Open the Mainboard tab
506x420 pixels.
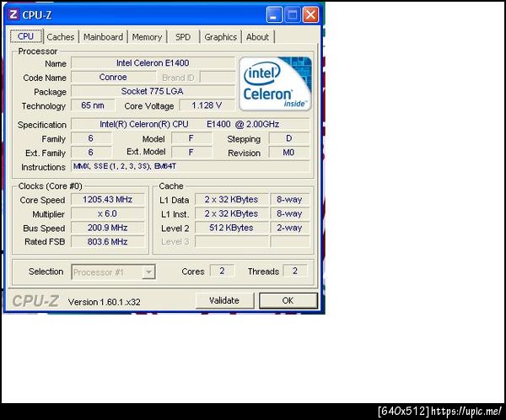click(103, 37)
